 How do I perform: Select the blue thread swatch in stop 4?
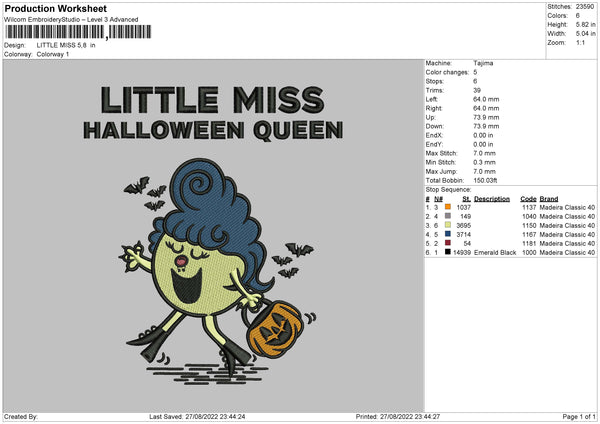pyautogui.click(x=447, y=234)
